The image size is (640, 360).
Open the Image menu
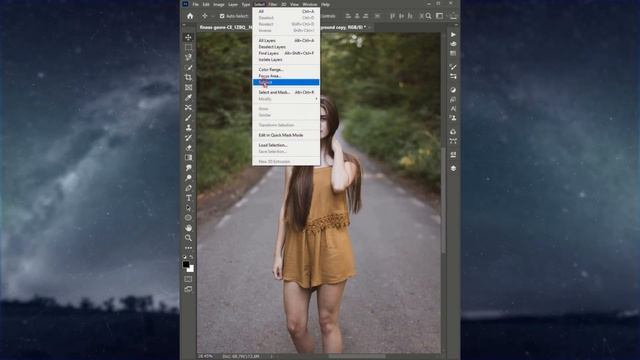pos(219,4)
